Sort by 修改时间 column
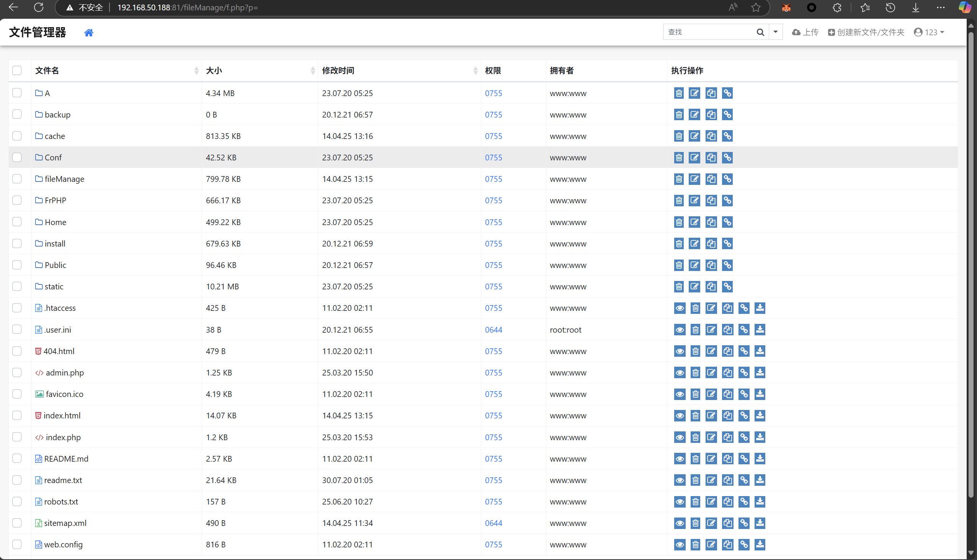 pyautogui.click(x=400, y=70)
